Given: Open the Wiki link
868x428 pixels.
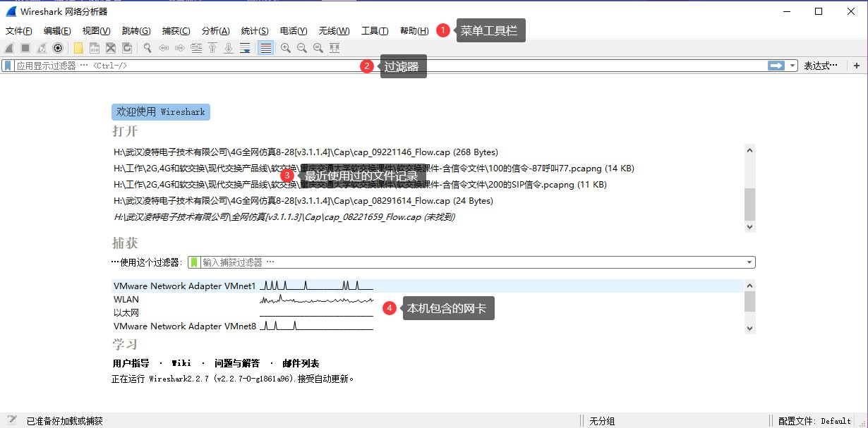Looking at the screenshot, I should [181, 364].
